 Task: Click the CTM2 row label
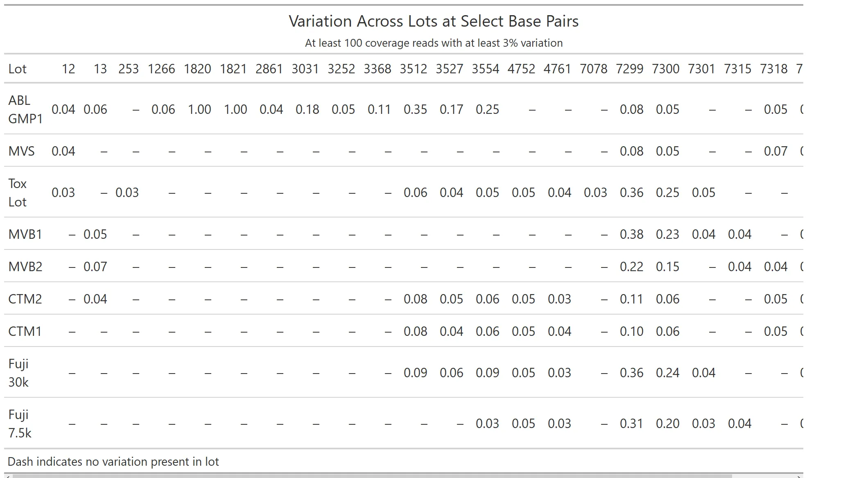[x=25, y=299]
